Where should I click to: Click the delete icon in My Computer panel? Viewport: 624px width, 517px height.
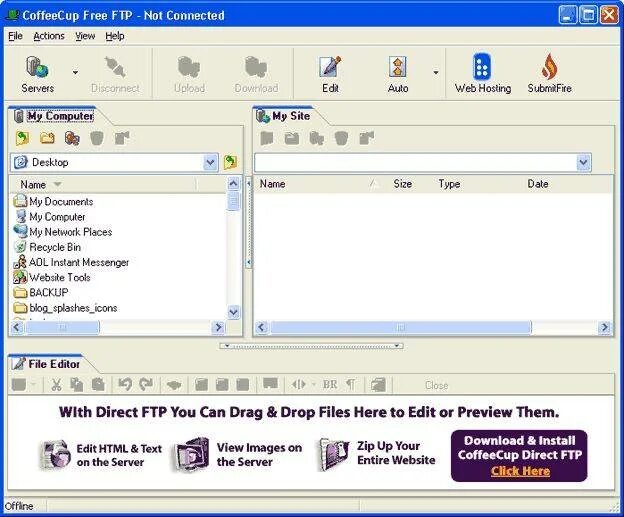click(97, 138)
